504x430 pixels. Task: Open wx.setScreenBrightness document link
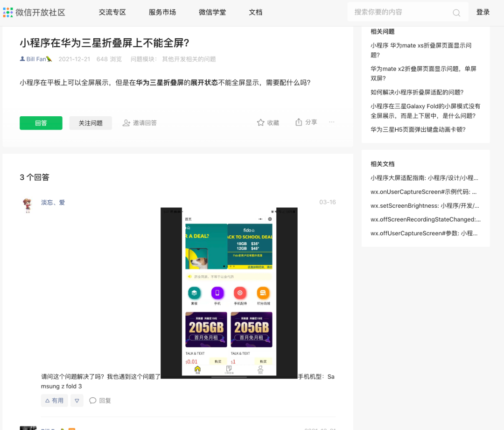point(425,205)
